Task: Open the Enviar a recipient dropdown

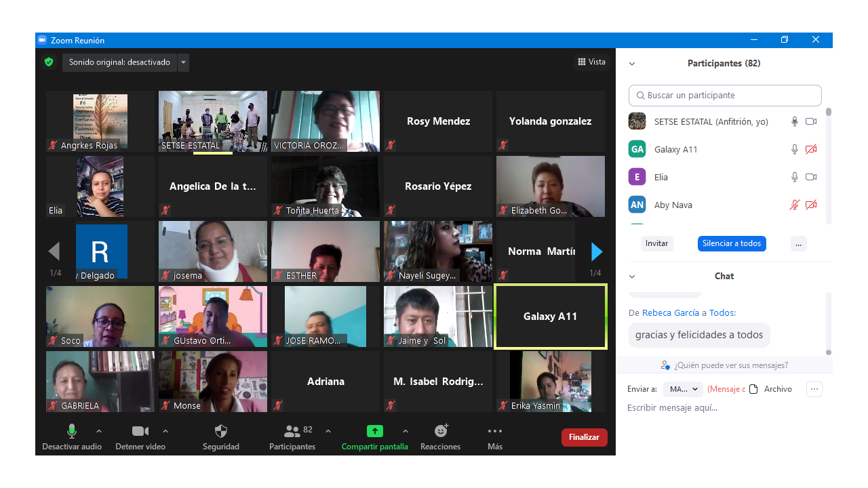Action: 683,389
